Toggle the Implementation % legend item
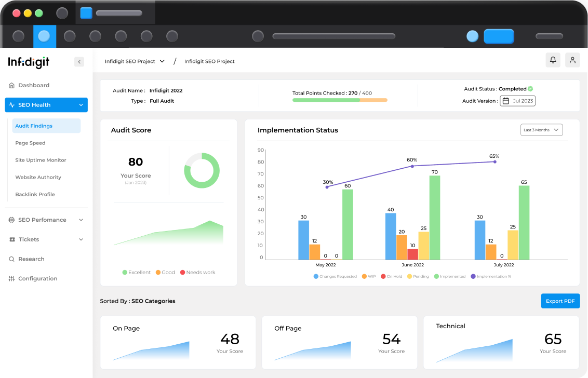The height and width of the screenshot is (378, 588). pos(490,276)
